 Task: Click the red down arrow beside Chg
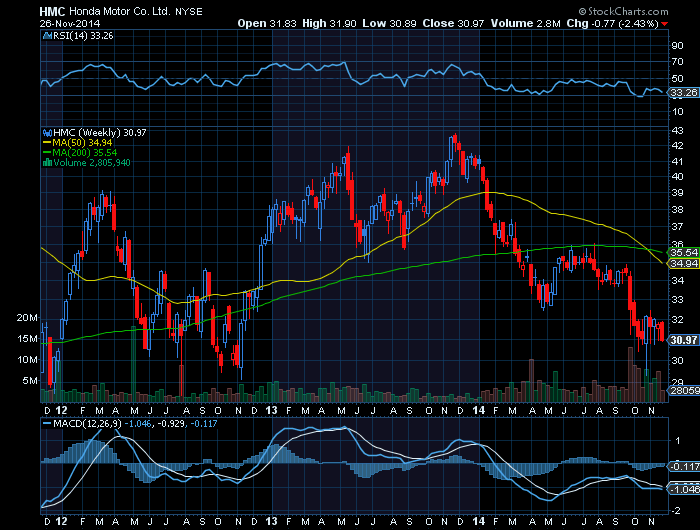[665, 24]
